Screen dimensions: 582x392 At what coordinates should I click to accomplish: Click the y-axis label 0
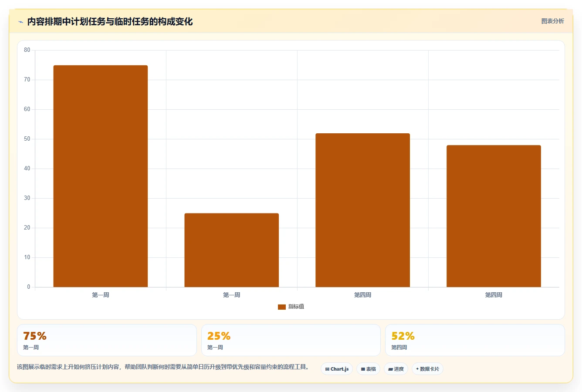(x=29, y=287)
